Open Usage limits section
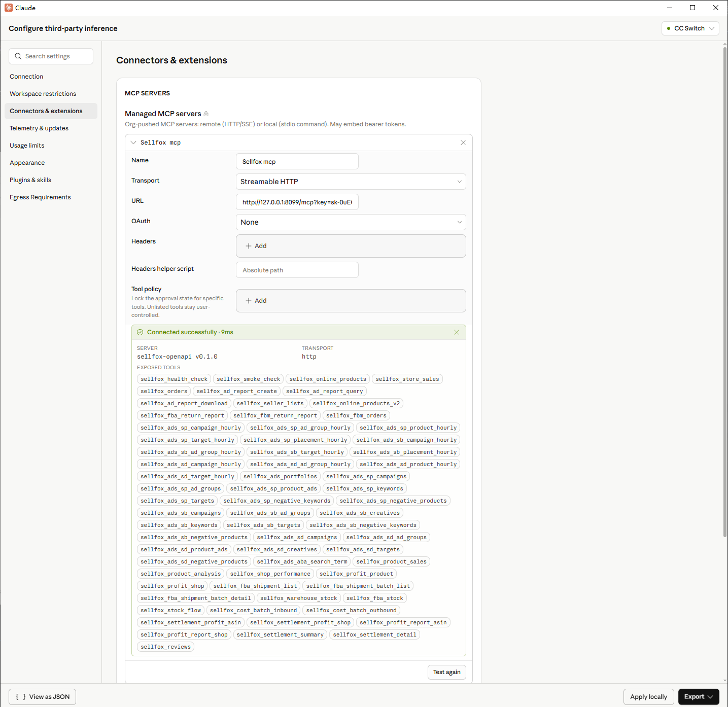The height and width of the screenshot is (707, 728). coord(51,146)
